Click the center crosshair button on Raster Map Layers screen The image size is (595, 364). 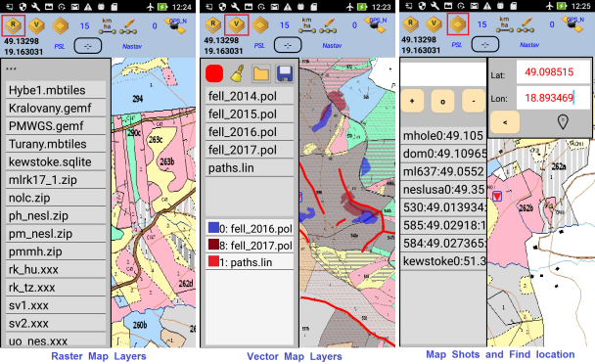tap(88, 46)
